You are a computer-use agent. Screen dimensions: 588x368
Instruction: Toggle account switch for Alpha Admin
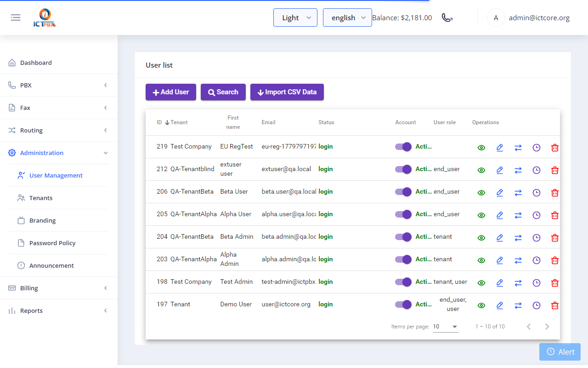(x=403, y=259)
